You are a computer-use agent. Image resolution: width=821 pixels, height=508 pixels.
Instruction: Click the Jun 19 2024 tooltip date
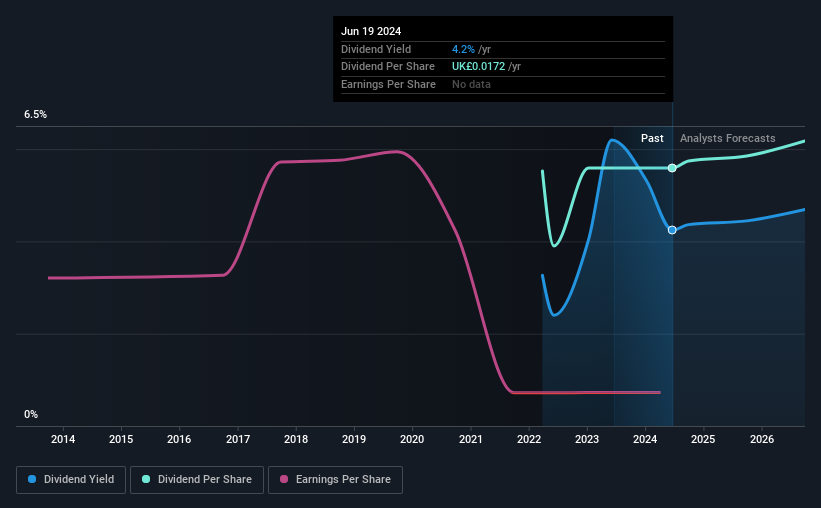tap(371, 31)
